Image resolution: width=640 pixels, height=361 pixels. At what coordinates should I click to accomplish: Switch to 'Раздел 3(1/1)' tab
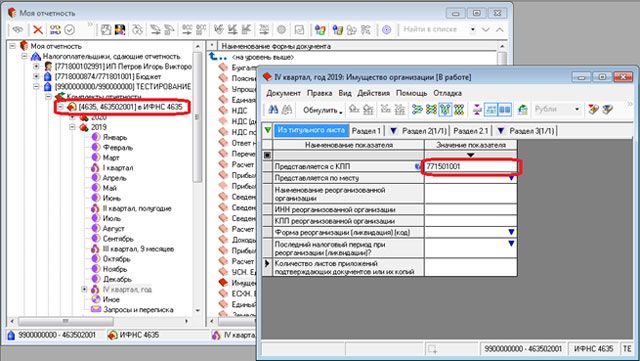pos(527,131)
